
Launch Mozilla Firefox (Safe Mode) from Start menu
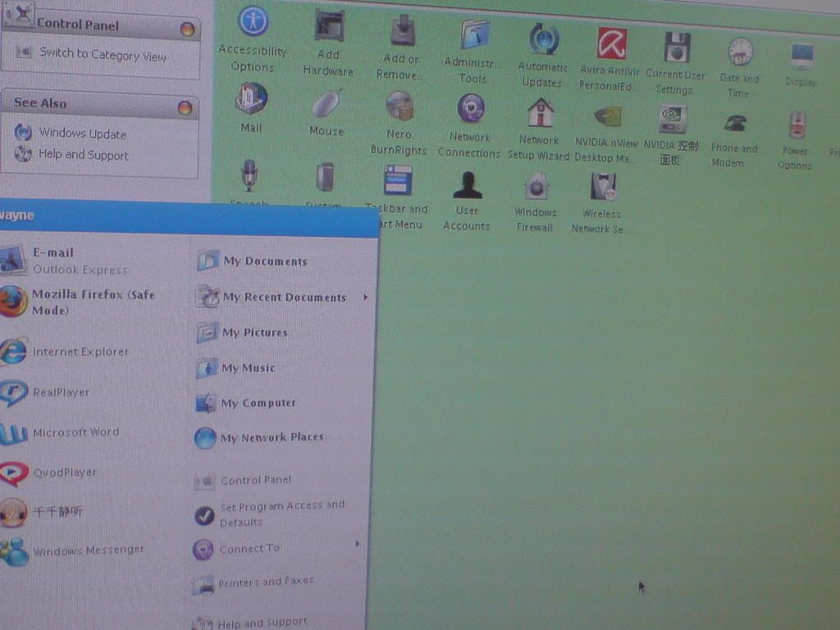pyautogui.click(x=92, y=302)
